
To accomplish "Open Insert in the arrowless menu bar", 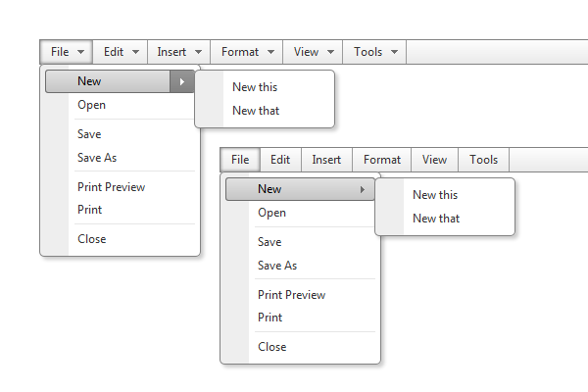I will [326, 160].
